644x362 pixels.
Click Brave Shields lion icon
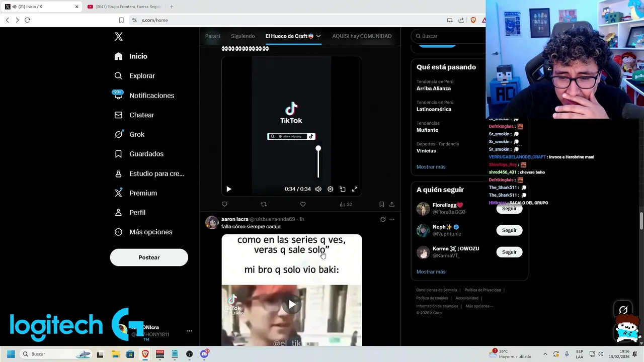coord(473,20)
